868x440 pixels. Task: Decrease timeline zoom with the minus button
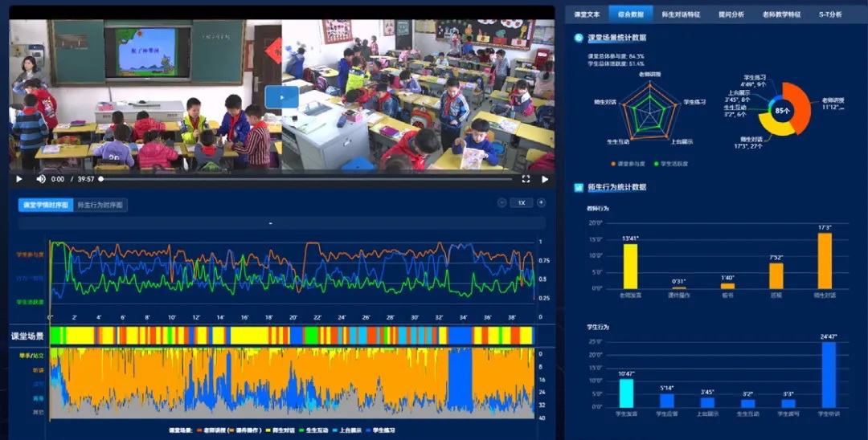502,203
